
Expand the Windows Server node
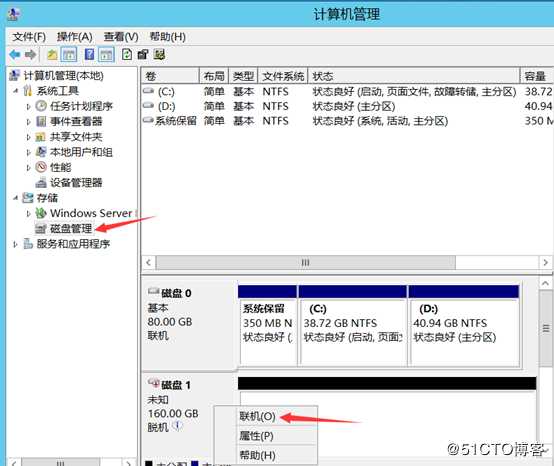(x=29, y=213)
